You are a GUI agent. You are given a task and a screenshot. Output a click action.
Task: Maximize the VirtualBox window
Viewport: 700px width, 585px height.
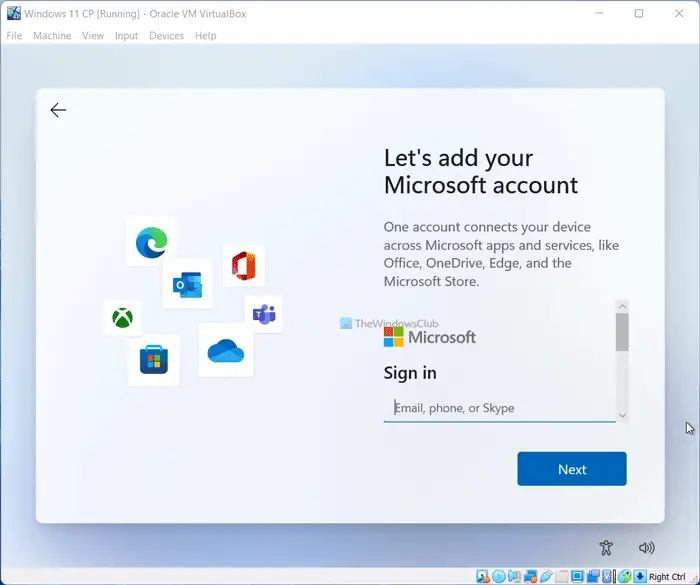(x=639, y=13)
